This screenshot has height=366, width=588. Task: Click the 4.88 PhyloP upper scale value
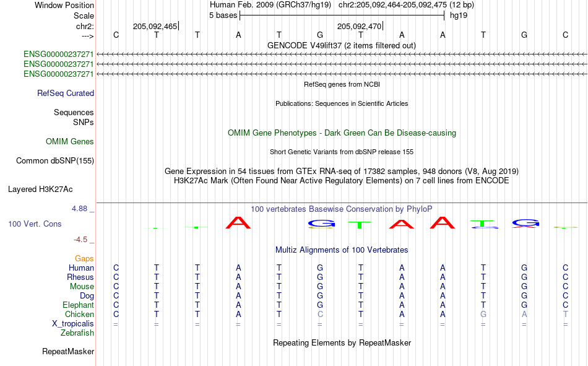click(x=79, y=209)
